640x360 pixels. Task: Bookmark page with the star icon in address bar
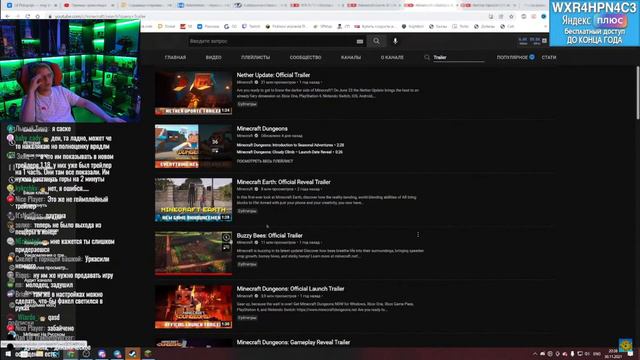tap(511, 16)
